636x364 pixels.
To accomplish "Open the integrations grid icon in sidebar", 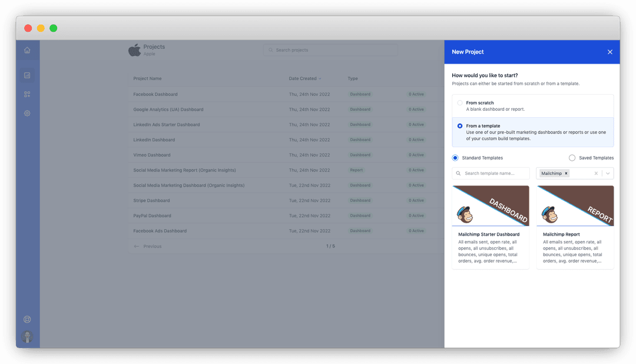I will click(x=27, y=94).
